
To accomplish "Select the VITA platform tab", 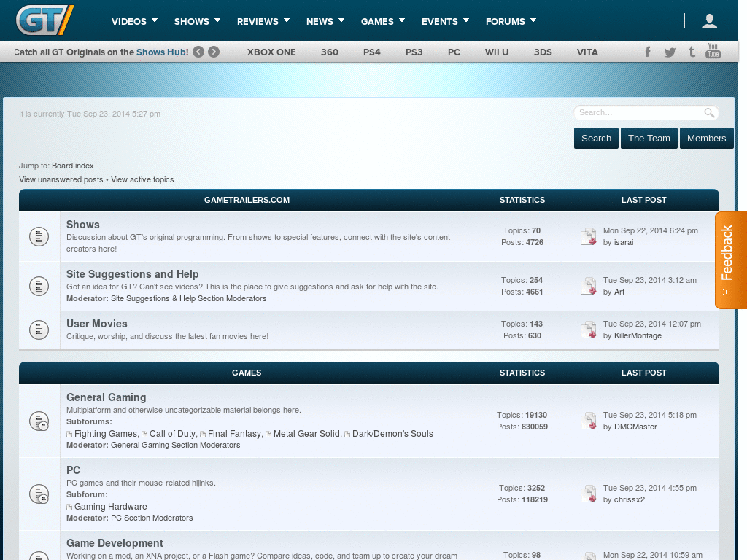I will pos(587,52).
